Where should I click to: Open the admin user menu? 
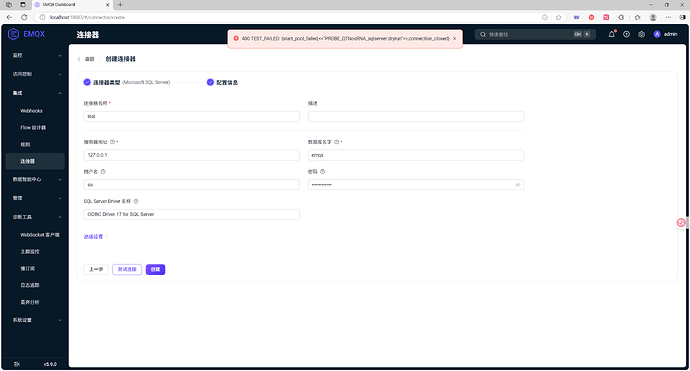pos(665,34)
